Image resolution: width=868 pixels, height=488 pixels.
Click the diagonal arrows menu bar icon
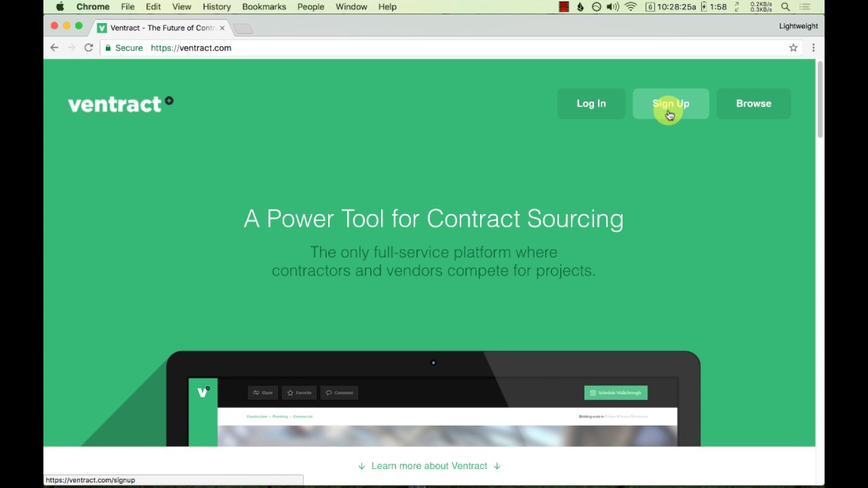coord(737,7)
